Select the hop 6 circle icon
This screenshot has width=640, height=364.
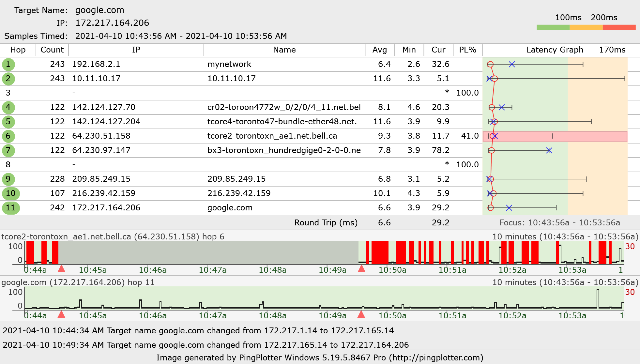pyautogui.click(x=8, y=136)
